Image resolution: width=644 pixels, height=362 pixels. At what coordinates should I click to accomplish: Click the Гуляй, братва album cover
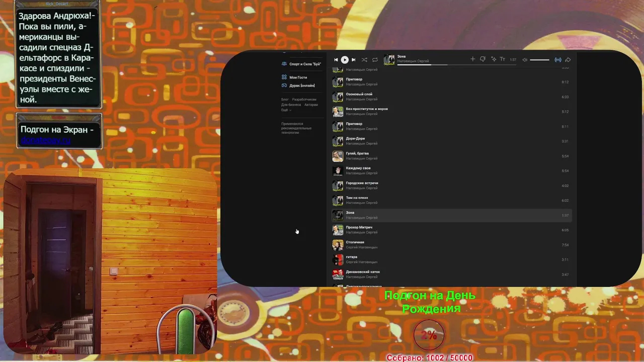[338, 156]
